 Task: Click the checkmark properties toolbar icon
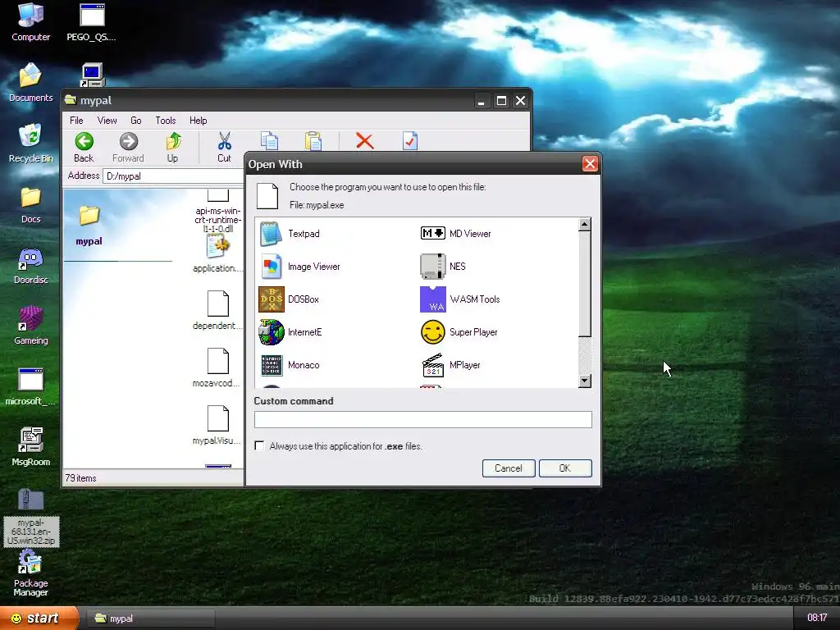coord(410,141)
